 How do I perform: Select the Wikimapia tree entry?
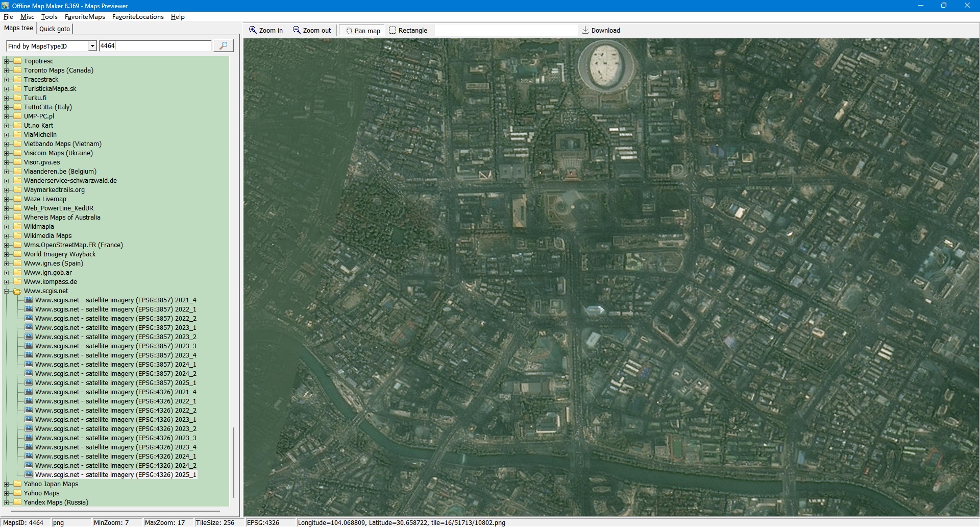point(39,227)
